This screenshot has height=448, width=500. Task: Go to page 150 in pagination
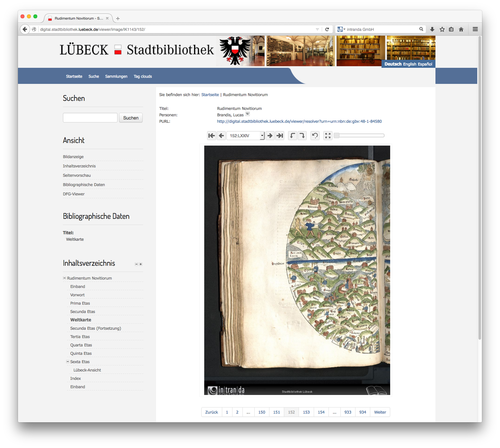click(x=262, y=412)
